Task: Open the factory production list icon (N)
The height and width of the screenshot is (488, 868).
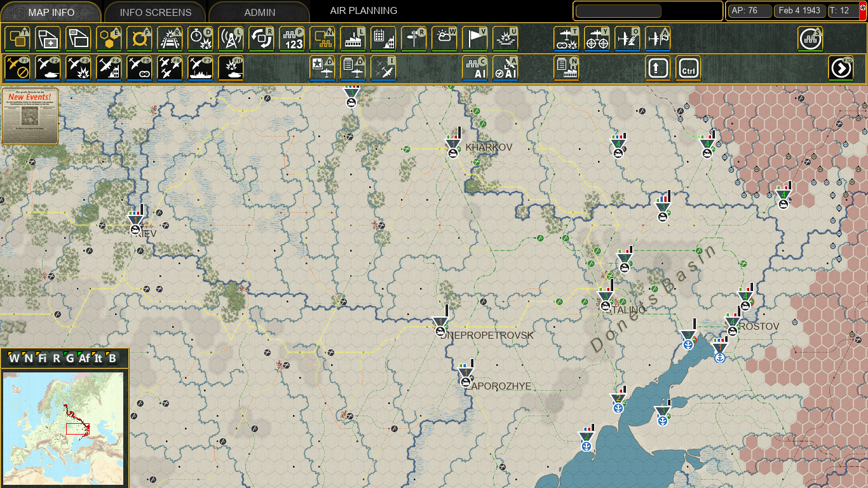Action: pos(566,68)
